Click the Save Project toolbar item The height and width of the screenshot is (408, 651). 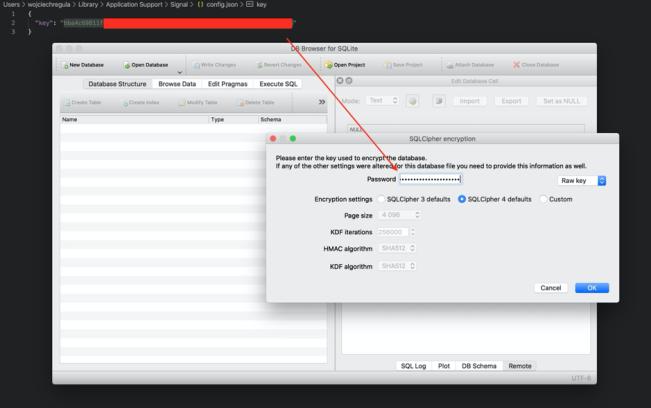tap(404, 65)
